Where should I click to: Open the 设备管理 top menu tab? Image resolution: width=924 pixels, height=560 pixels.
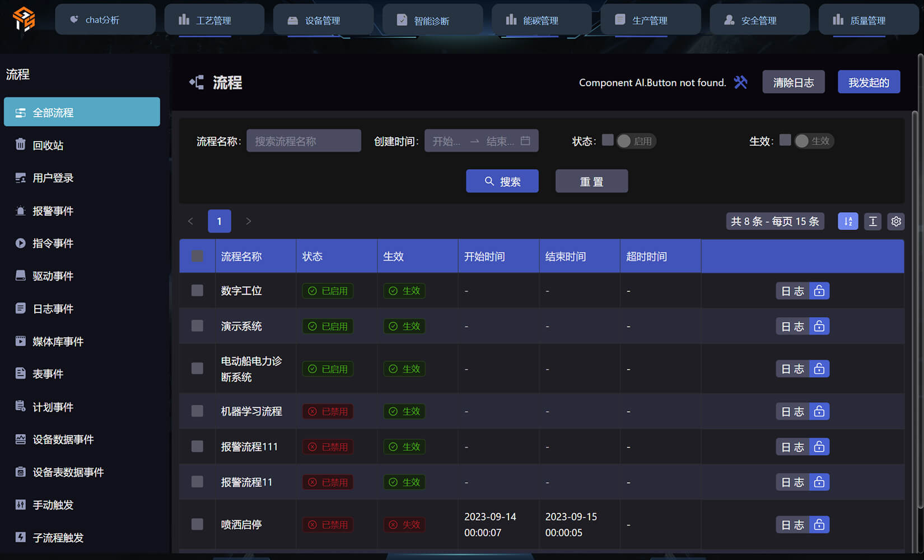click(323, 20)
